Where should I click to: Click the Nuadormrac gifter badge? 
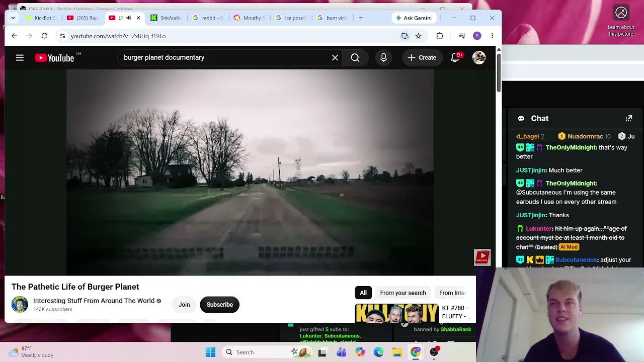coord(561,136)
